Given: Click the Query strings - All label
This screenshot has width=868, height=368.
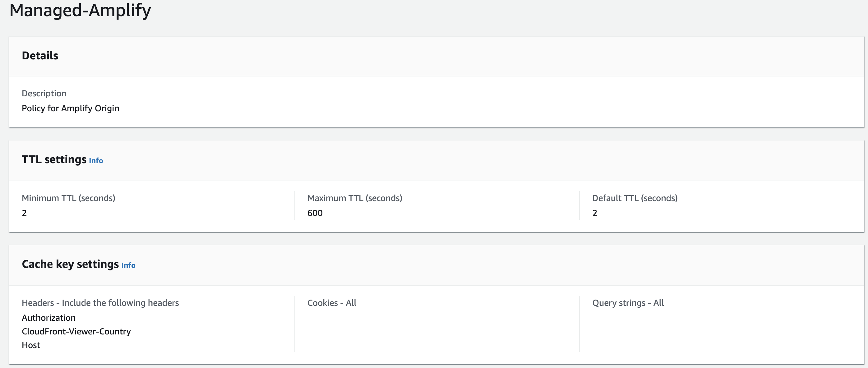Looking at the screenshot, I should tap(628, 303).
